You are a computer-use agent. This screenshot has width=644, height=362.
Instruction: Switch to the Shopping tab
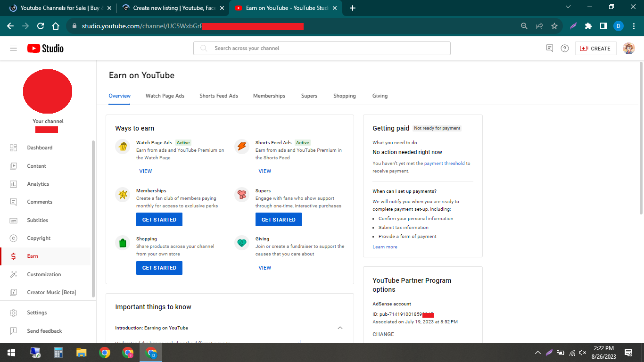(x=344, y=96)
